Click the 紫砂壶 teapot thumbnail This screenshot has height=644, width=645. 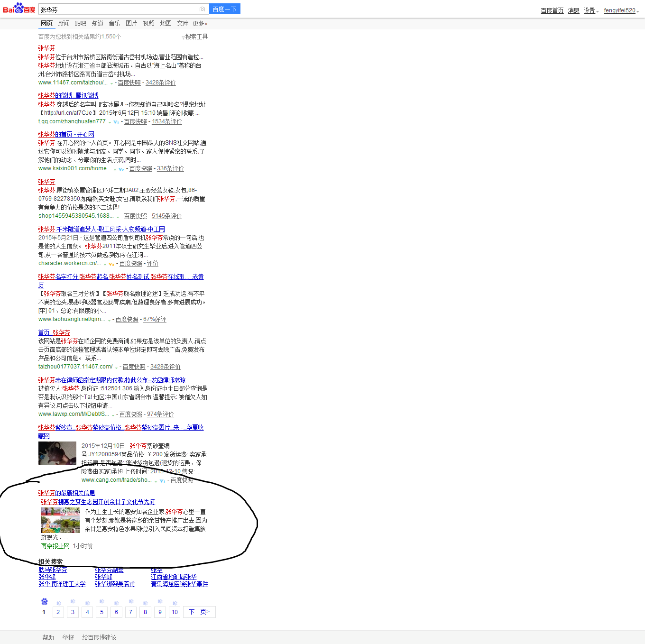tap(57, 453)
